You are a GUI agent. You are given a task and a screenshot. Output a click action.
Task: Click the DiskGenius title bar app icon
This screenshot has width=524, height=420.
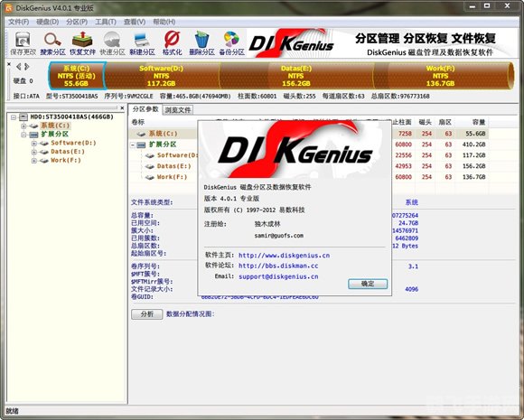click(9, 7)
